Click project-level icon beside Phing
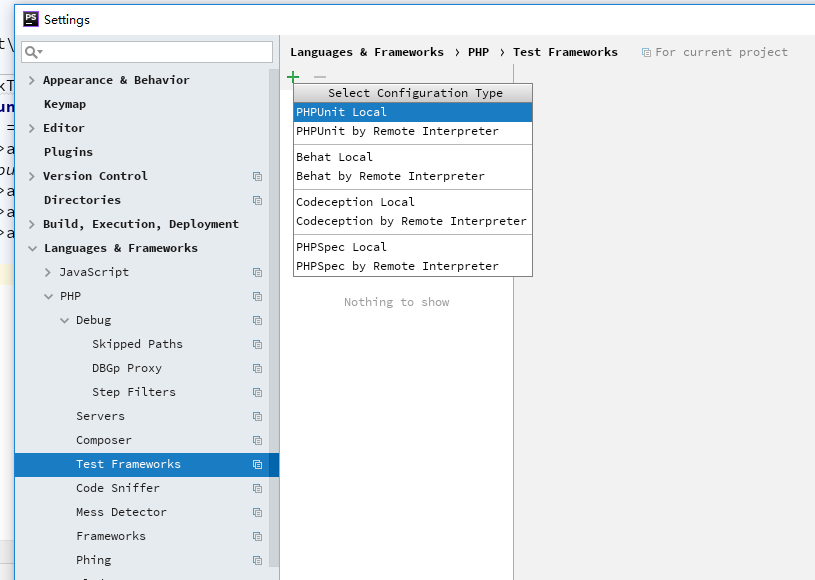The width and height of the screenshot is (815, 580). [x=257, y=561]
